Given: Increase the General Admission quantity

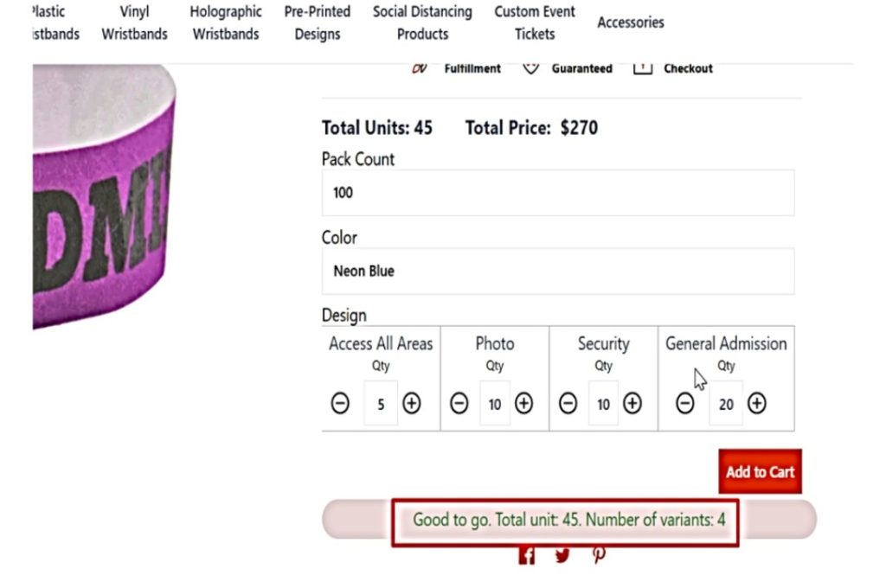Looking at the screenshot, I should [x=757, y=403].
